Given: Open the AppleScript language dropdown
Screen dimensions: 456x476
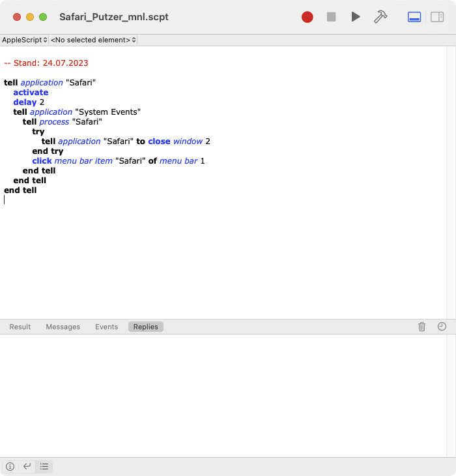Looking at the screenshot, I should pos(25,40).
